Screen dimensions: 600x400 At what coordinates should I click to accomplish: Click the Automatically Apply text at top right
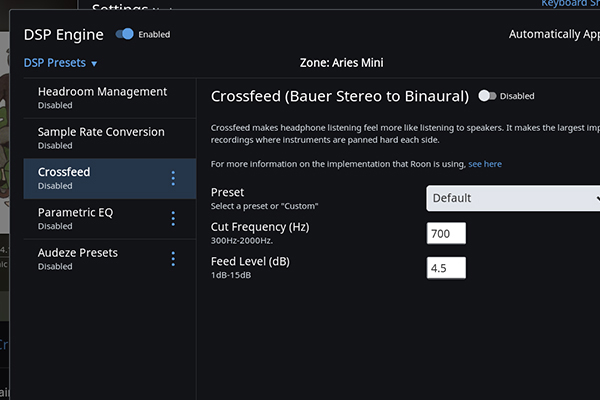point(553,34)
